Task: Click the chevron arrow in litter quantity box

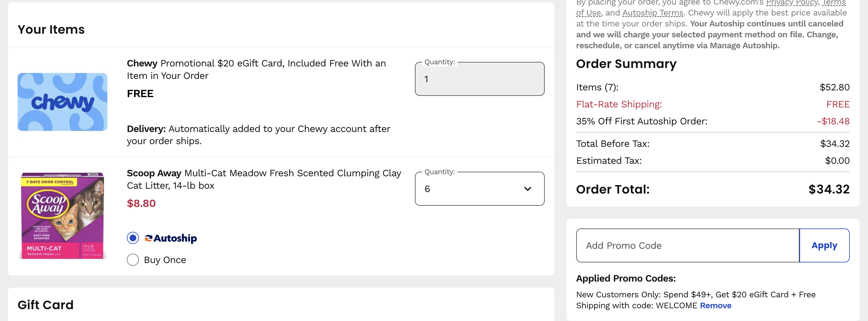Action: click(x=527, y=189)
